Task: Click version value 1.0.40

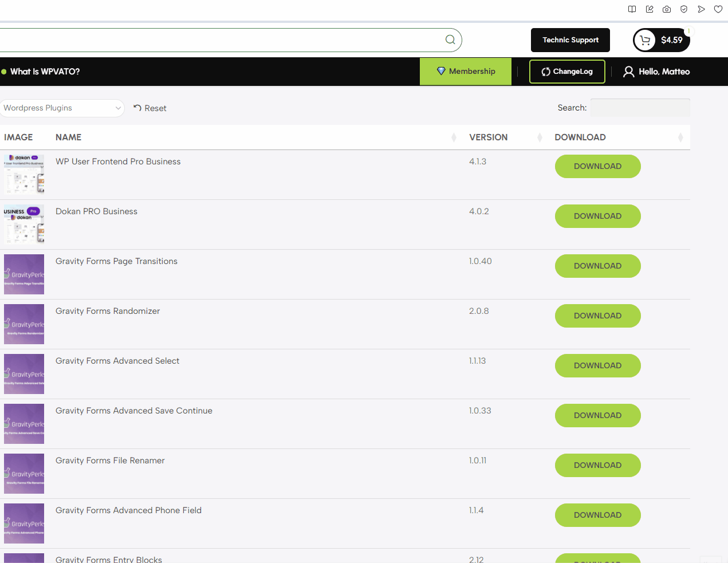Action: pyautogui.click(x=481, y=261)
